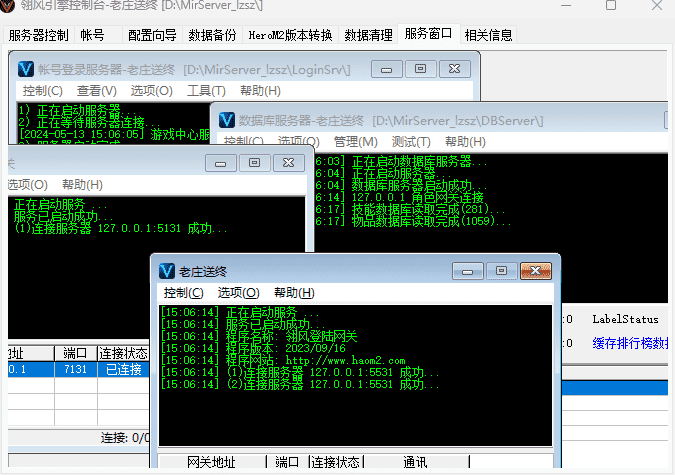Open 管理(M) menu in database server window
Viewport: 675px width, 475px height.
point(356,142)
